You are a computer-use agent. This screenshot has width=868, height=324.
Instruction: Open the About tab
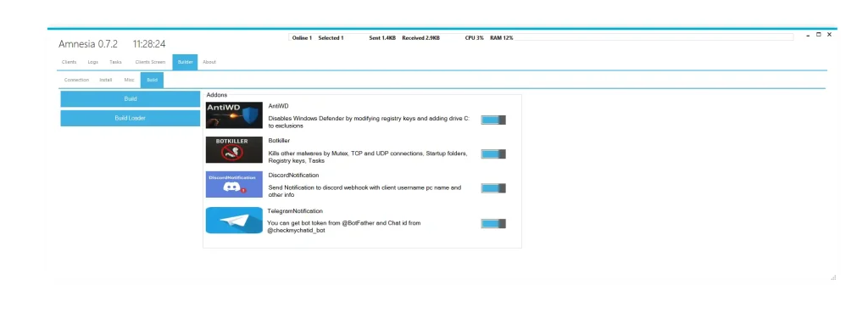point(209,62)
